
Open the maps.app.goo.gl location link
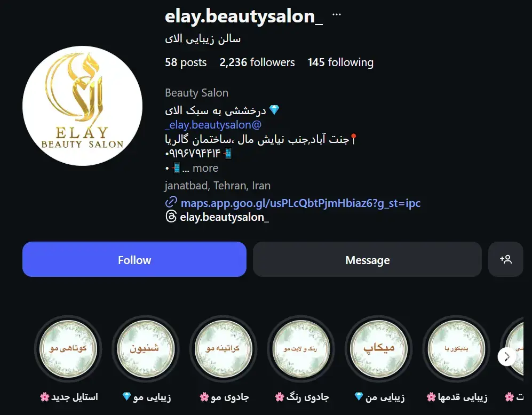point(300,203)
